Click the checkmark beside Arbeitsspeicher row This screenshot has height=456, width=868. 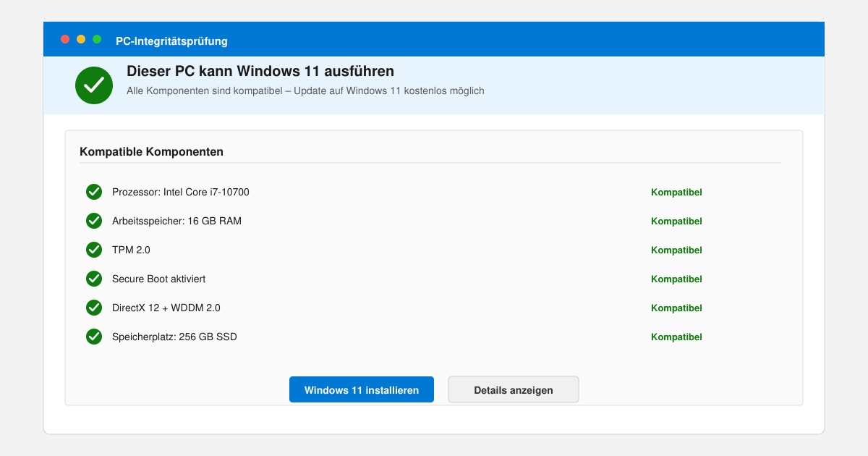pyautogui.click(x=94, y=221)
